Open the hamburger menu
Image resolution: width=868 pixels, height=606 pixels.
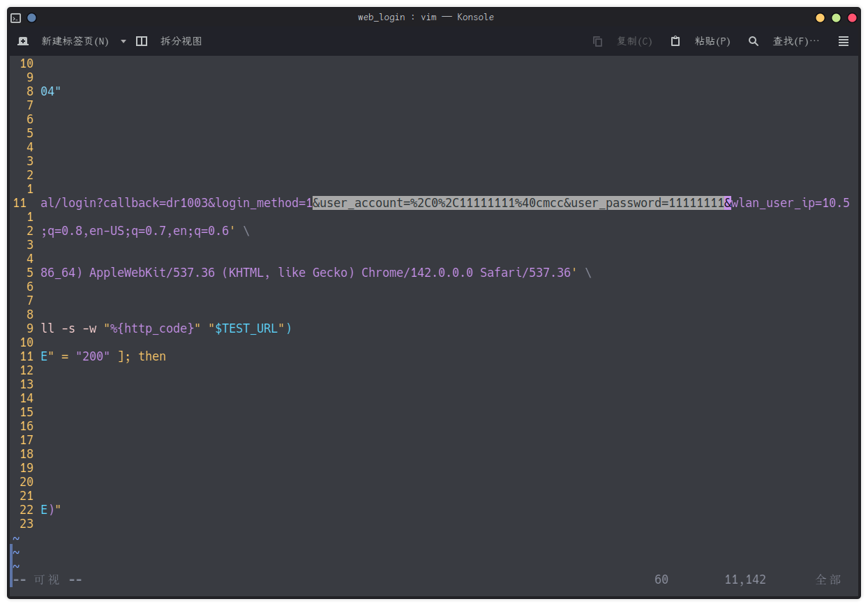pos(843,41)
